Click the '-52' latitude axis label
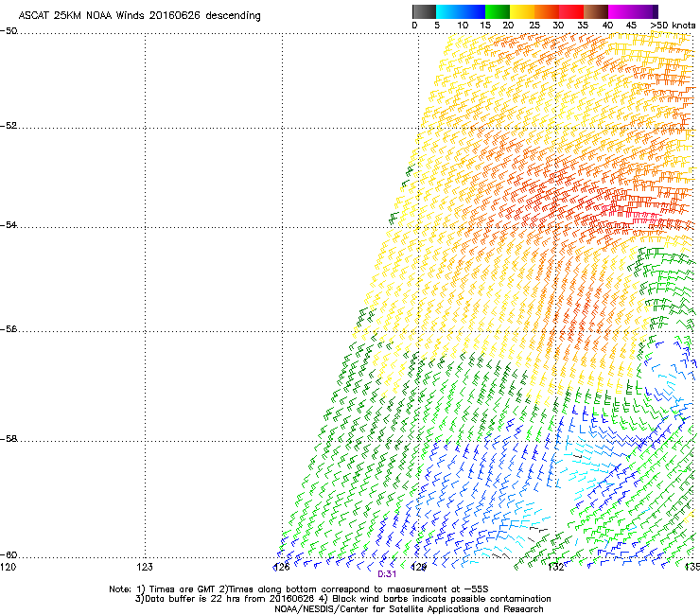The width and height of the screenshot is (700, 615). click(x=9, y=126)
